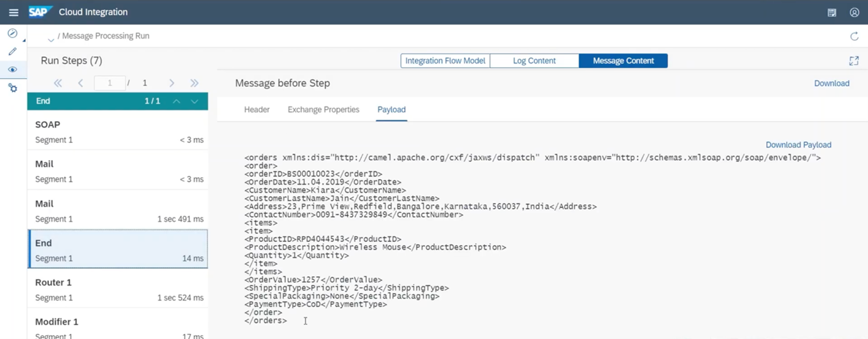This screenshot has width=868, height=339.
Task: Click the SAP logo
Action: [40, 12]
